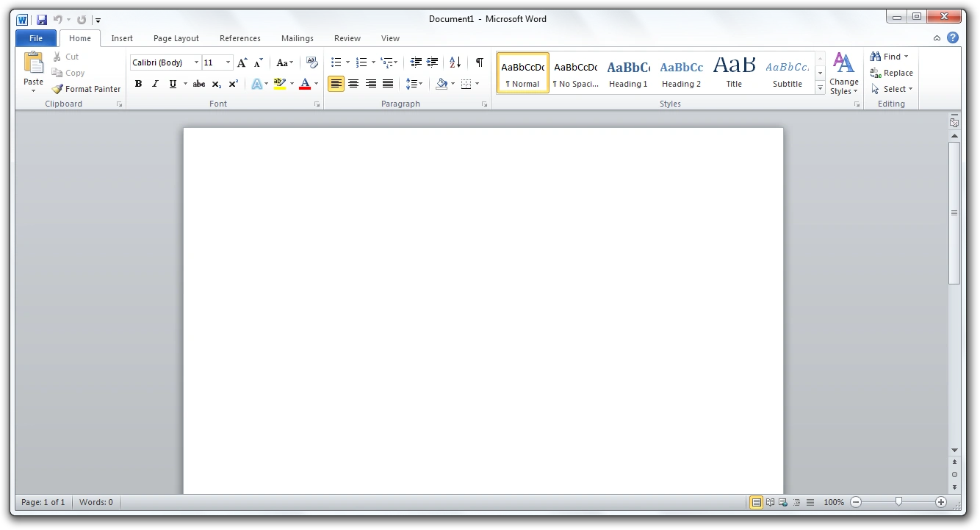This screenshot has height=530, width=980.
Task: Toggle bold formatting
Action: (x=138, y=84)
